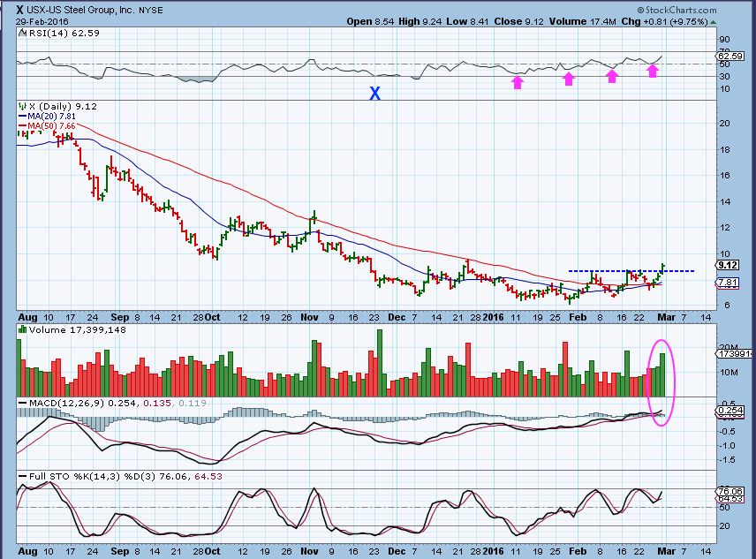
Task: Click the Low 8.41 value
Action: 467,22
